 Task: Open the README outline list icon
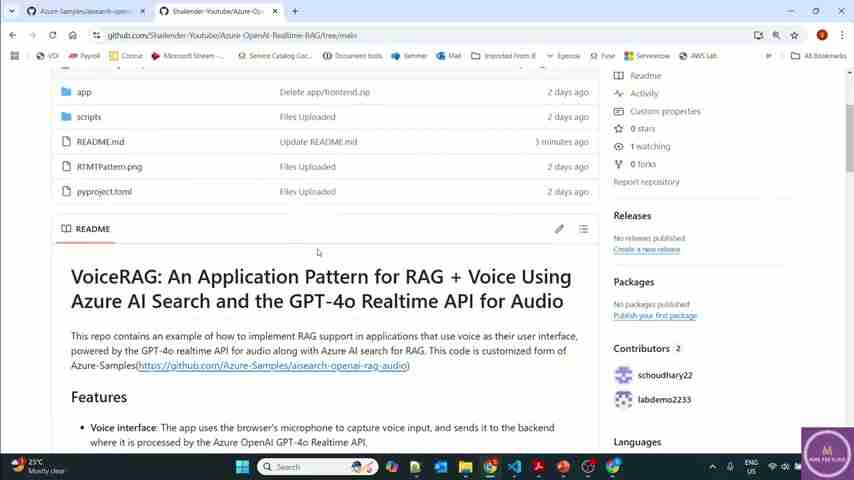pos(583,229)
